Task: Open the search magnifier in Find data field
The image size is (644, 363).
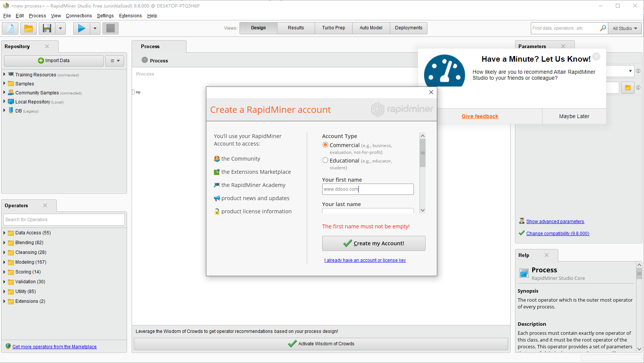Action: [x=603, y=28]
